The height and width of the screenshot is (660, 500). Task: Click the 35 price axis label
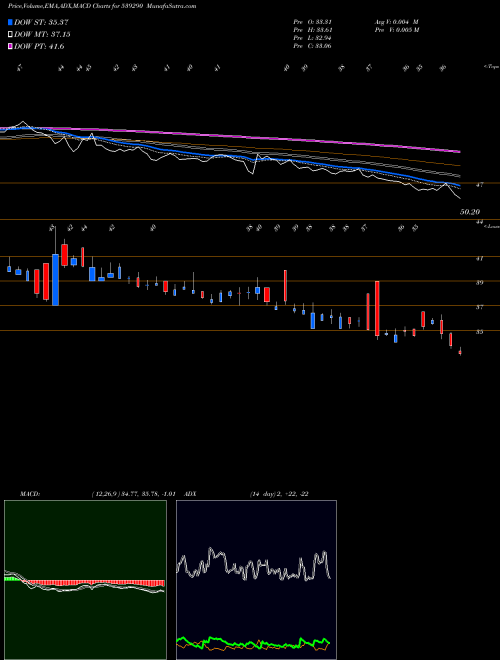tap(480, 332)
